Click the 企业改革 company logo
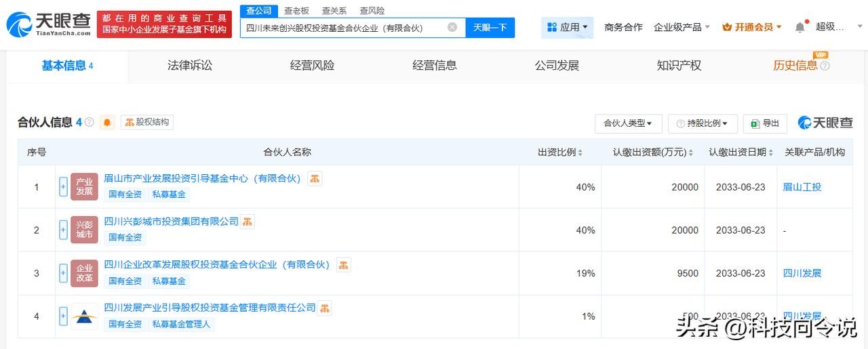Image resolution: width=868 pixels, height=349 pixels. pyautogui.click(x=84, y=273)
